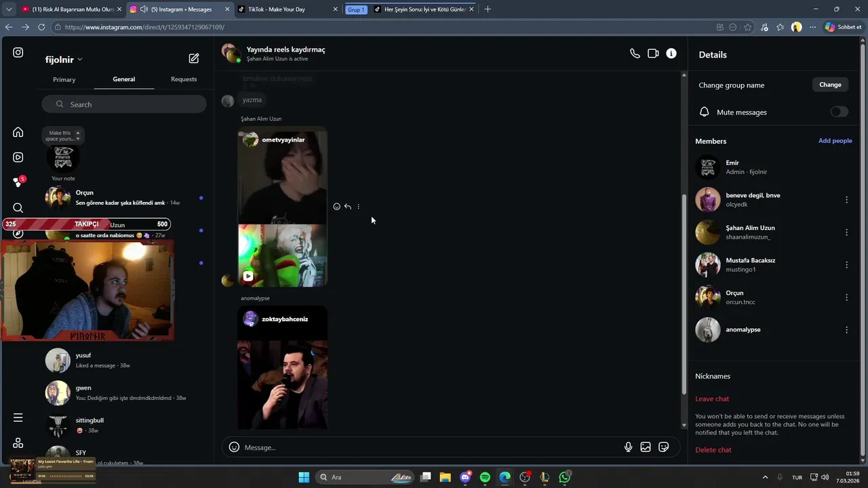Open Spotify from the taskbar
The image size is (868, 488).
coord(485,477)
